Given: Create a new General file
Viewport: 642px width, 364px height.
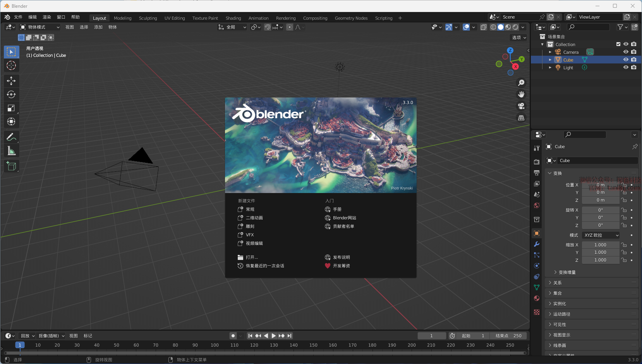Looking at the screenshot, I should click(x=250, y=209).
